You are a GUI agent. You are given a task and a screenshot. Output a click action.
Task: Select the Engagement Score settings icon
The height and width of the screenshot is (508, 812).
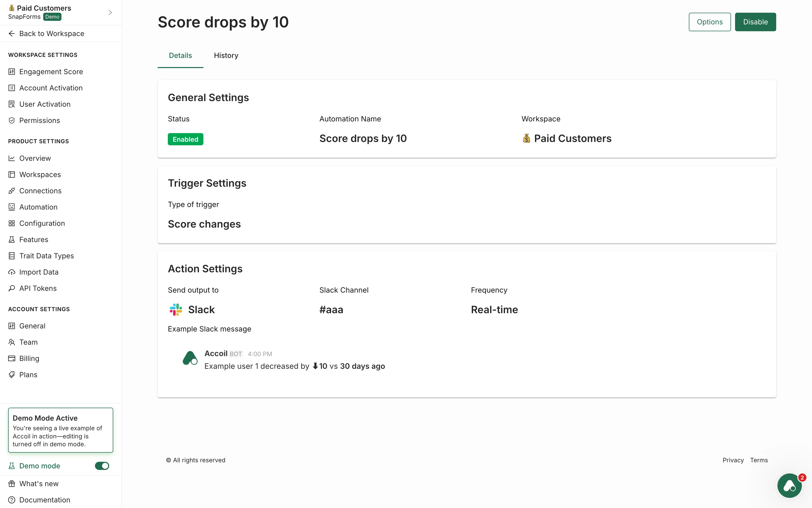pos(12,72)
